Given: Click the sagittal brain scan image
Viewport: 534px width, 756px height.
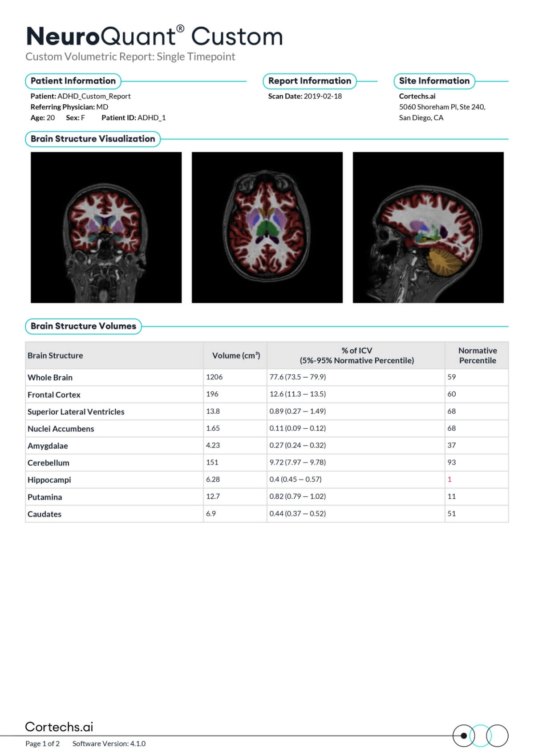Looking at the screenshot, I should click(x=428, y=228).
